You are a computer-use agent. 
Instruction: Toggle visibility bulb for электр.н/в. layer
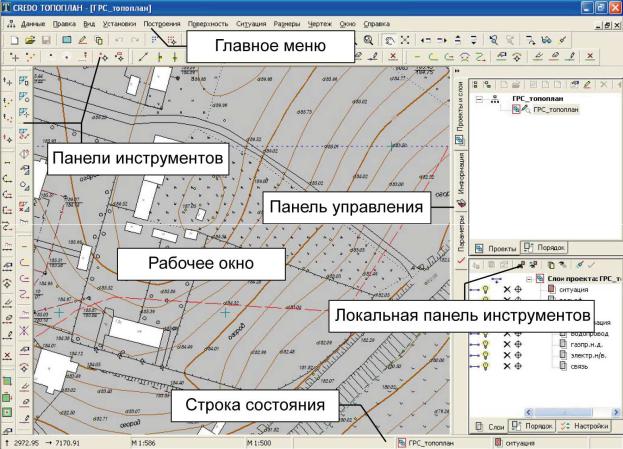point(486,355)
